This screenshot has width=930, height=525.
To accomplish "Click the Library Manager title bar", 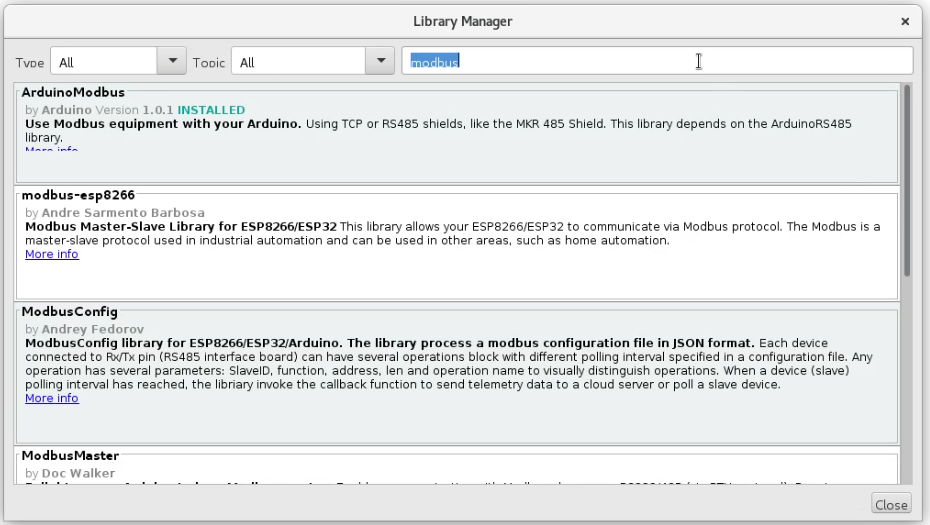I will (x=464, y=20).
